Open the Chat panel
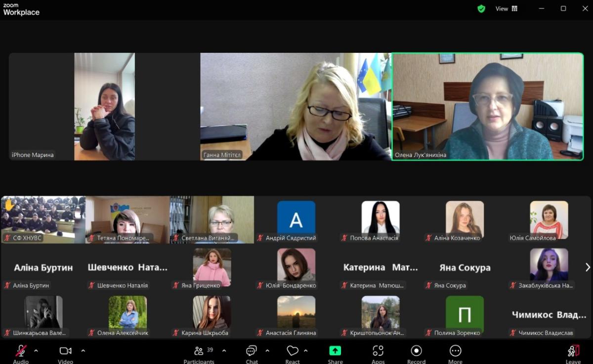 (x=252, y=354)
